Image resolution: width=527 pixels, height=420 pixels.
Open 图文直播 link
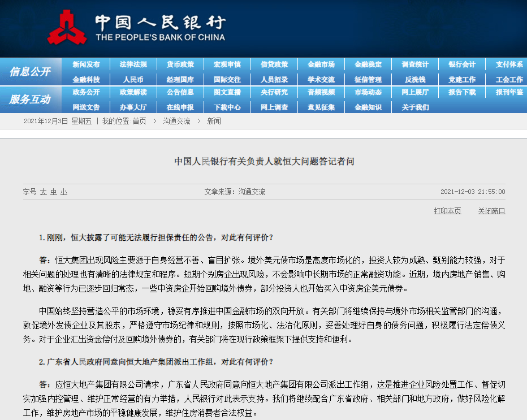pyautogui.click(x=227, y=92)
